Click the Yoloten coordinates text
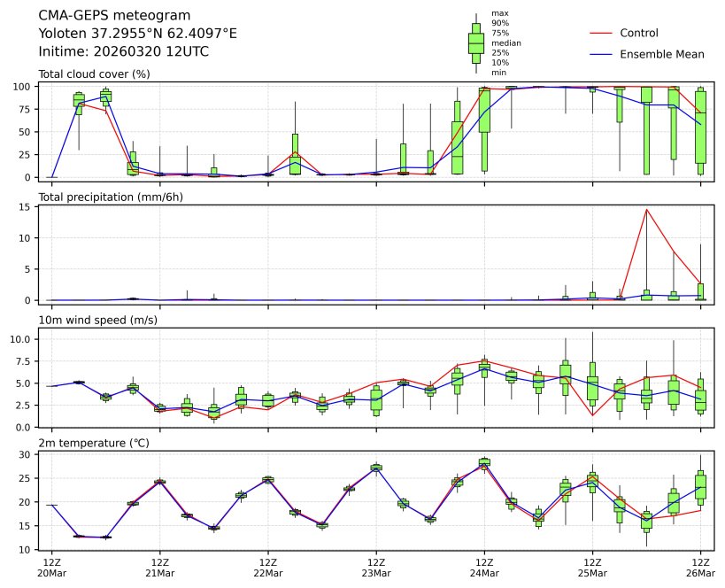The width and height of the screenshot is (725, 588). pos(137,34)
